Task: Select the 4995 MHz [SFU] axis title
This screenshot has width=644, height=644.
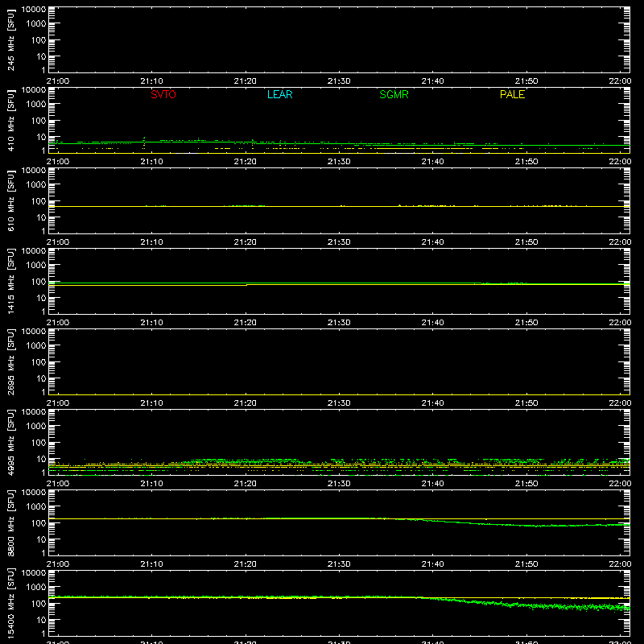Action: [x=10, y=442]
